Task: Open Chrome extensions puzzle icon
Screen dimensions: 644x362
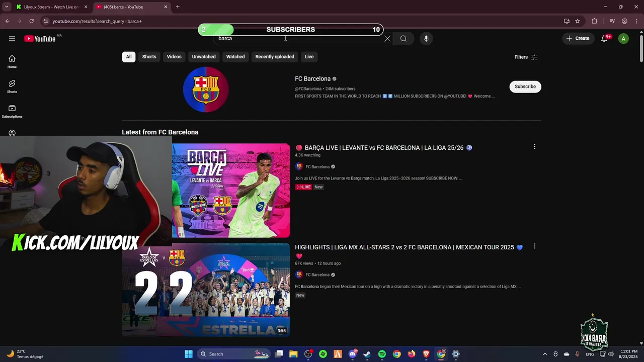Action: tap(594, 21)
